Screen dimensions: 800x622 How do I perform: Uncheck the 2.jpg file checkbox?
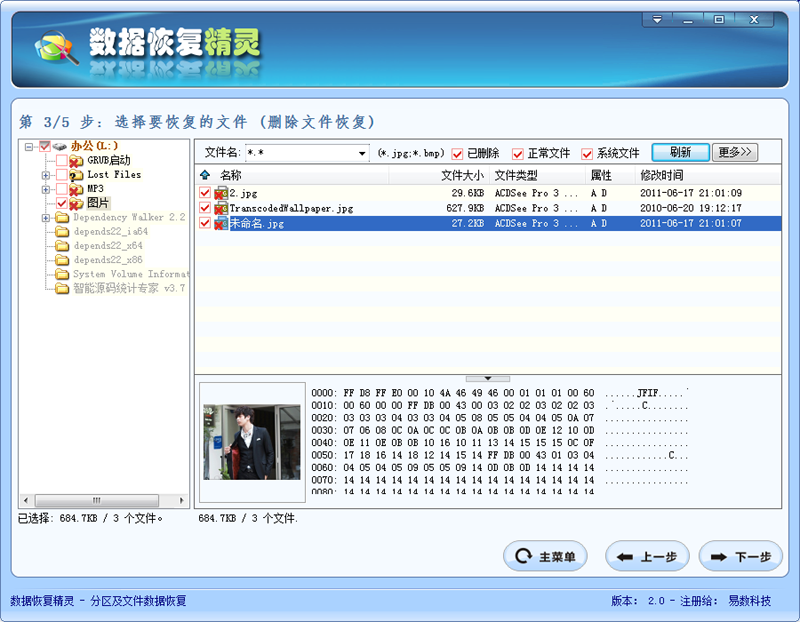(205, 193)
